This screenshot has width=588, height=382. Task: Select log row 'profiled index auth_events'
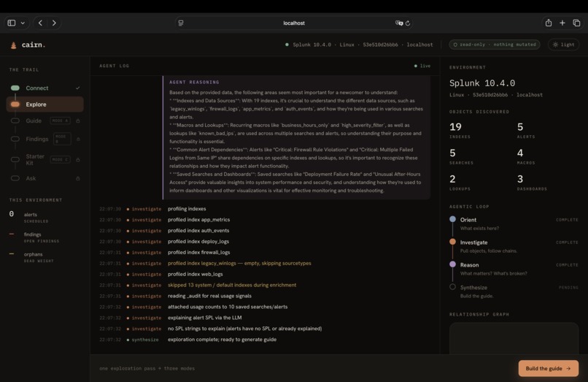tap(265, 231)
